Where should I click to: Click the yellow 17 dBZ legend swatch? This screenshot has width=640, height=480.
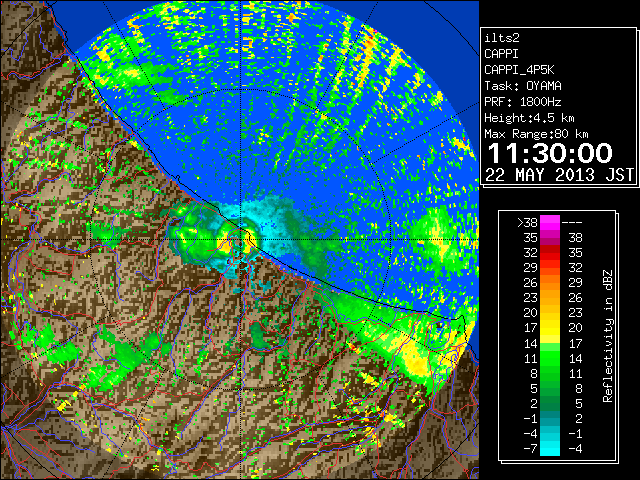click(550, 328)
